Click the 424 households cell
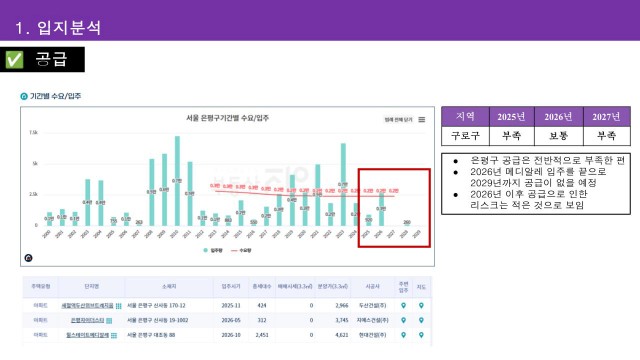 262,305
